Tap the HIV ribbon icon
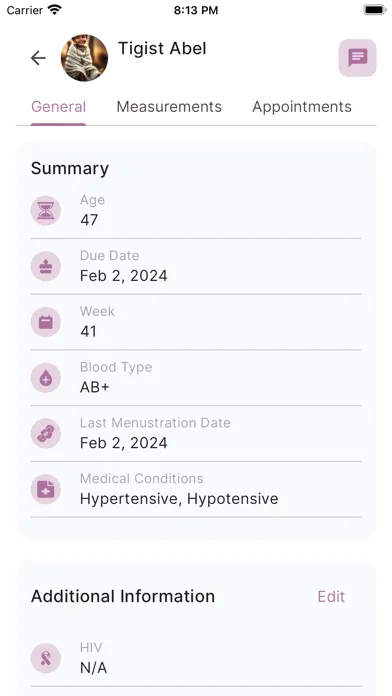Screen dimensions: 392x696 coord(46,658)
